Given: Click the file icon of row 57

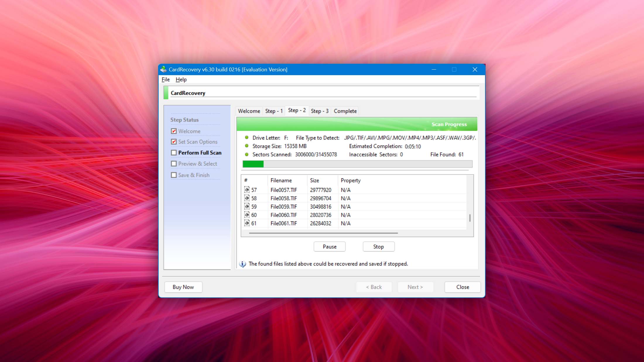Looking at the screenshot, I should click(247, 190).
